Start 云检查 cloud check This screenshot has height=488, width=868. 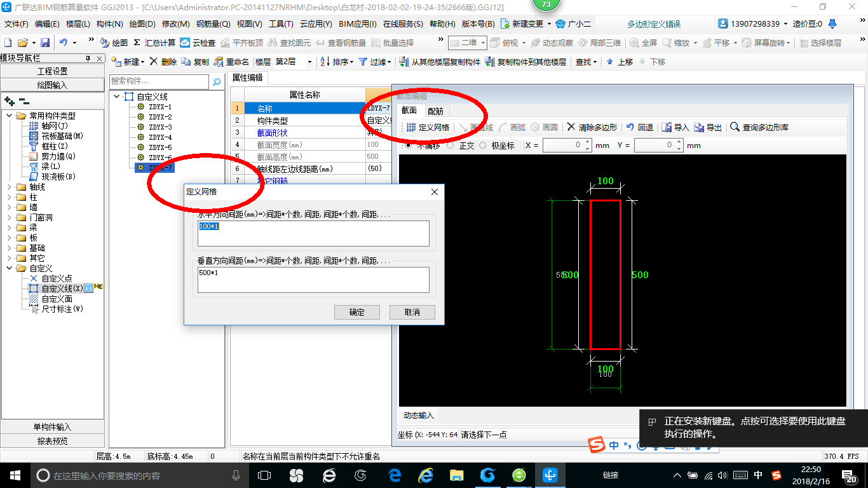[x=198, y=43]
